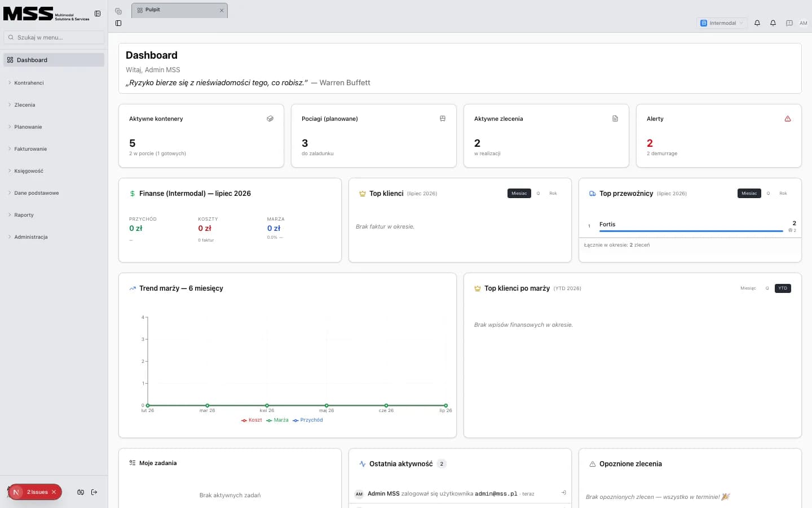Click the warning triangle on Alerty card
The height and width of the screenshot is (508, 812).
[788, 119]
